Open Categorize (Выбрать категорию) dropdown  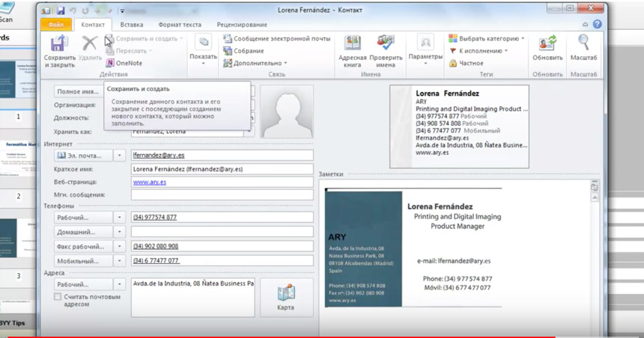point(523,39)
